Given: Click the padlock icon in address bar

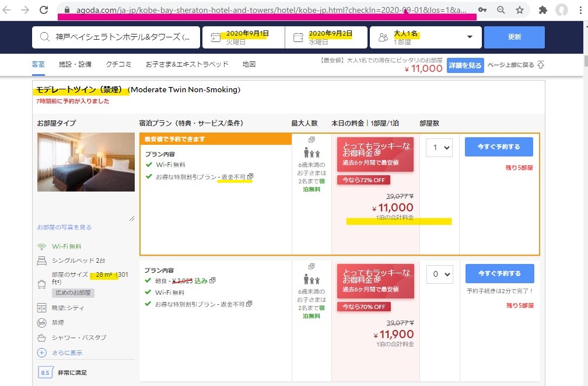Looking at the screenshot, I should (x=67, y=10).
